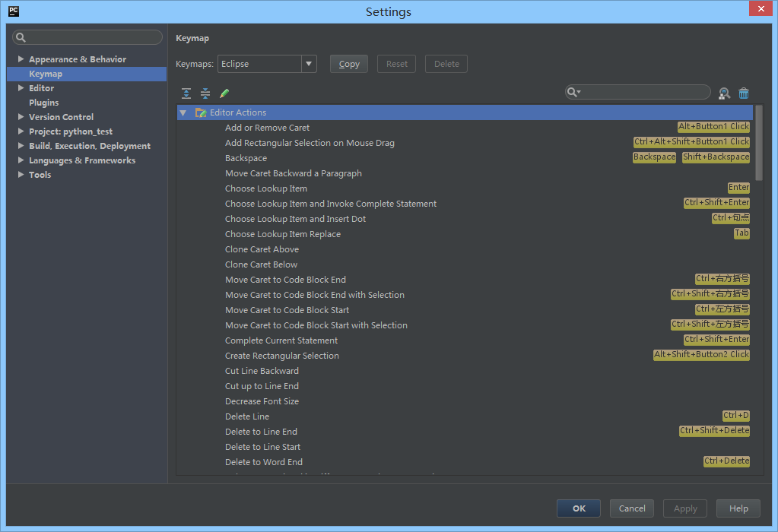Viewport: 778px width, 532px height.
Task: Select 'Move Caret to Code Block Start'
Action: click(x=287, y=310)
